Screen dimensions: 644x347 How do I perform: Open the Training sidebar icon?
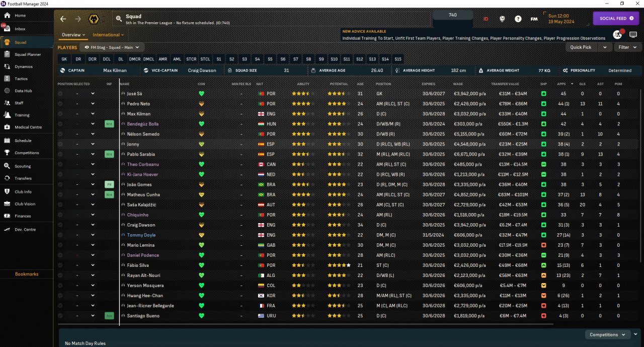7,115
